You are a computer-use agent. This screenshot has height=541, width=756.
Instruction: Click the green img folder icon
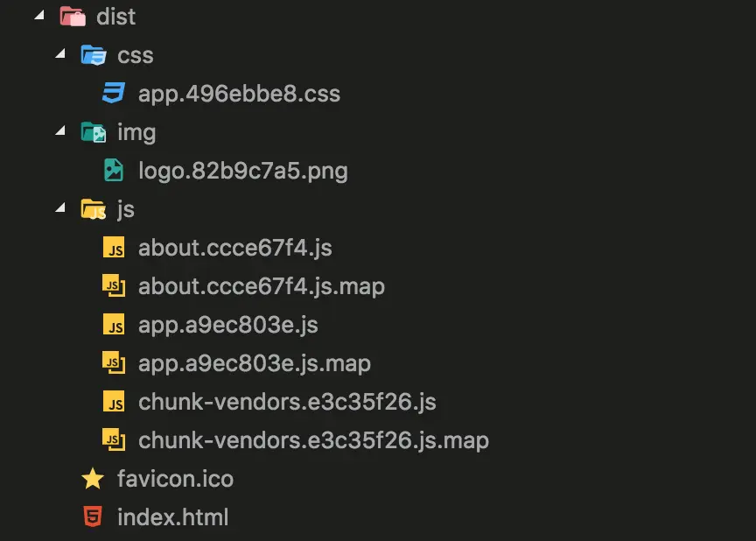coord(94,132)
